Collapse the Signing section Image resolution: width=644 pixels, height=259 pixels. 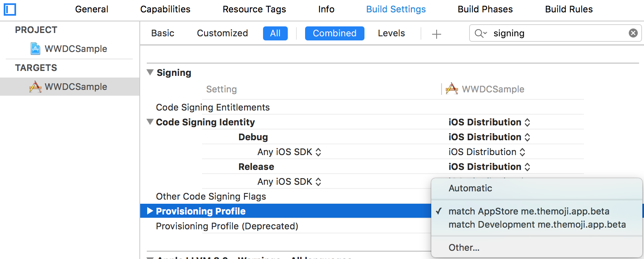tap(150, 73)
